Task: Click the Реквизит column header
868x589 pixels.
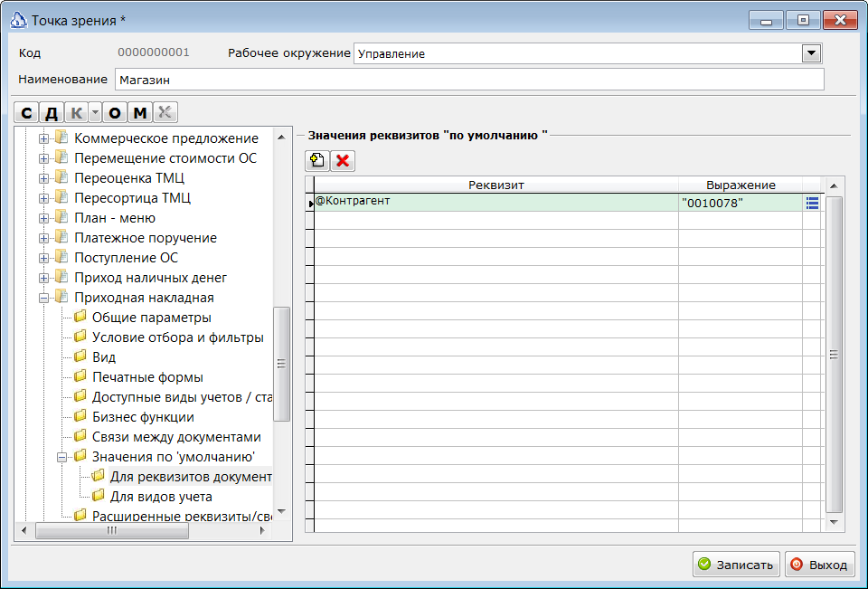Action: pos(496,185)
